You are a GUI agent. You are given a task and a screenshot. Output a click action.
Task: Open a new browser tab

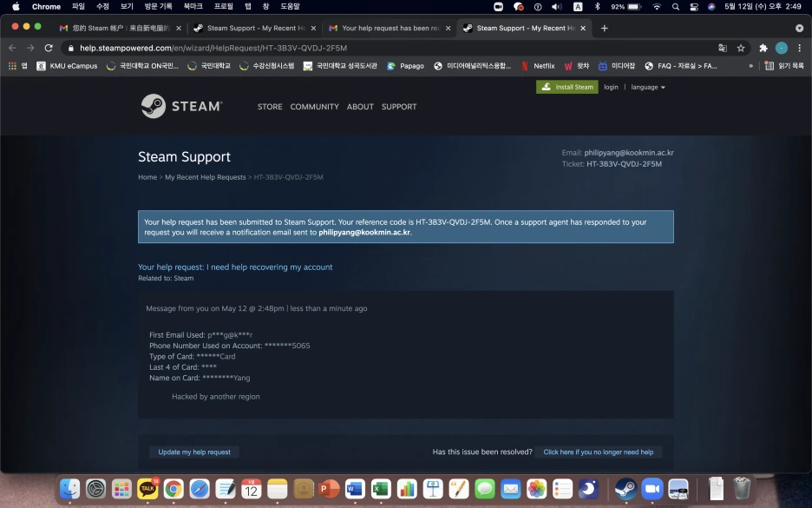pos(604,28)
